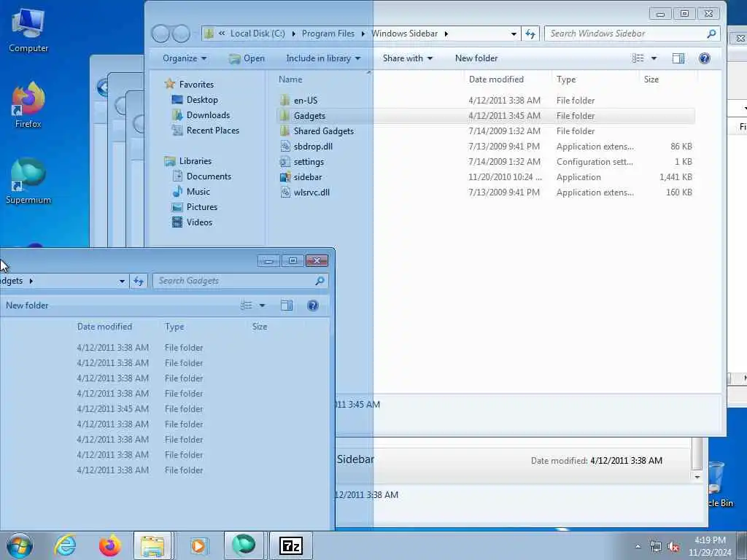This screenshot has height=560, width=747.
Task: Click the Windows Start orb
Action: [20, 545]
